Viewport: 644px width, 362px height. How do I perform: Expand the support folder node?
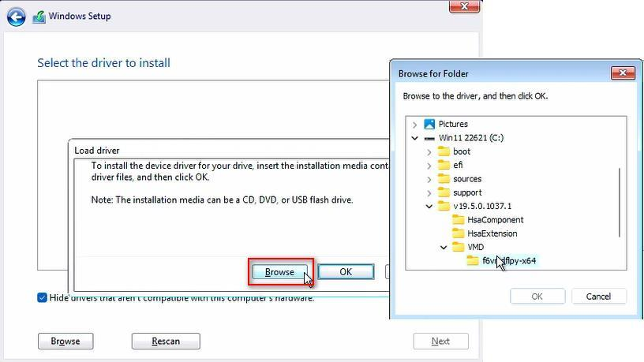pos(429,193)
